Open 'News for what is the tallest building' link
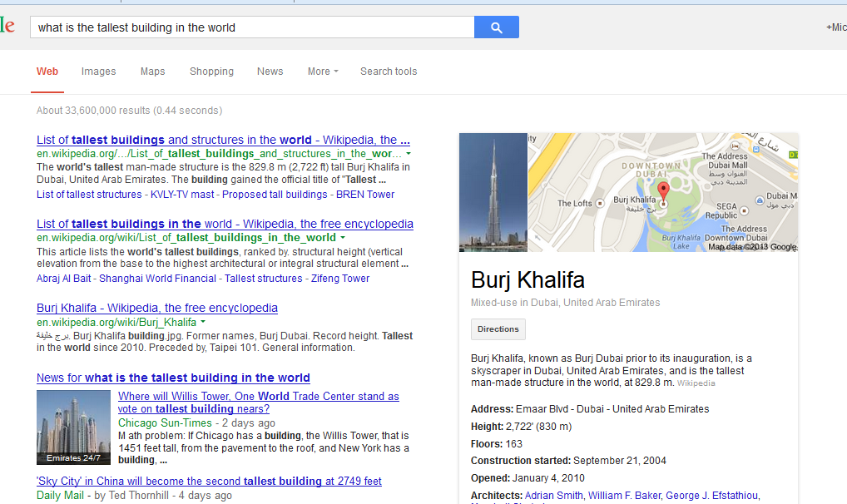This screenshot has height=504, width=847. coord(173,378)
